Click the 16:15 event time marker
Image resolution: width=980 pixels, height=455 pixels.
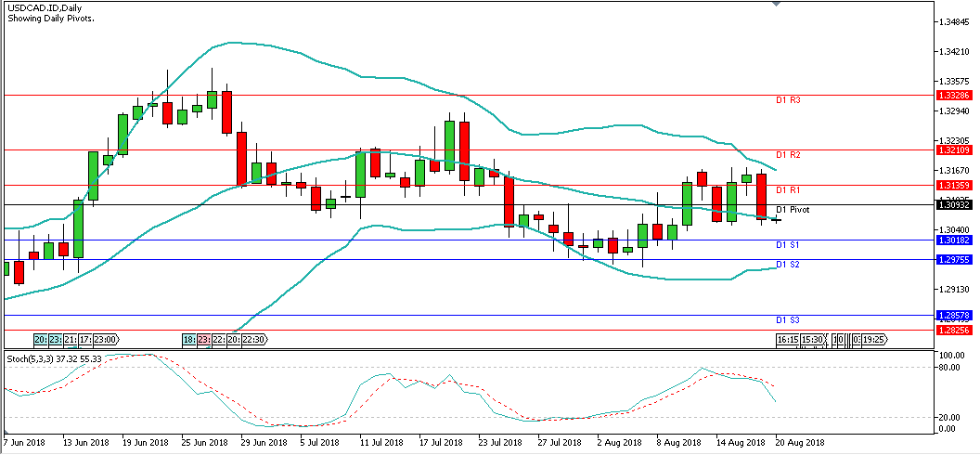(x=788, y=339)
